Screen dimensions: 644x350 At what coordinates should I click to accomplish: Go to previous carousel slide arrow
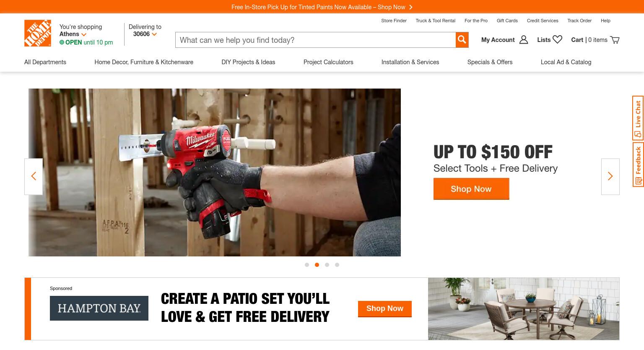pyautogui.click(x=34, y=176)
